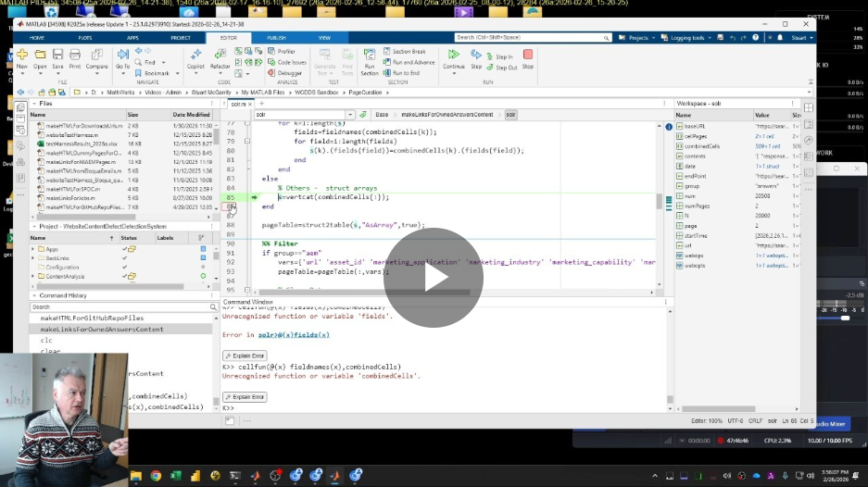Viewport: 868px width, 487px height.
Task: Open the HOME ribbon tab
Action: (36, 38)
